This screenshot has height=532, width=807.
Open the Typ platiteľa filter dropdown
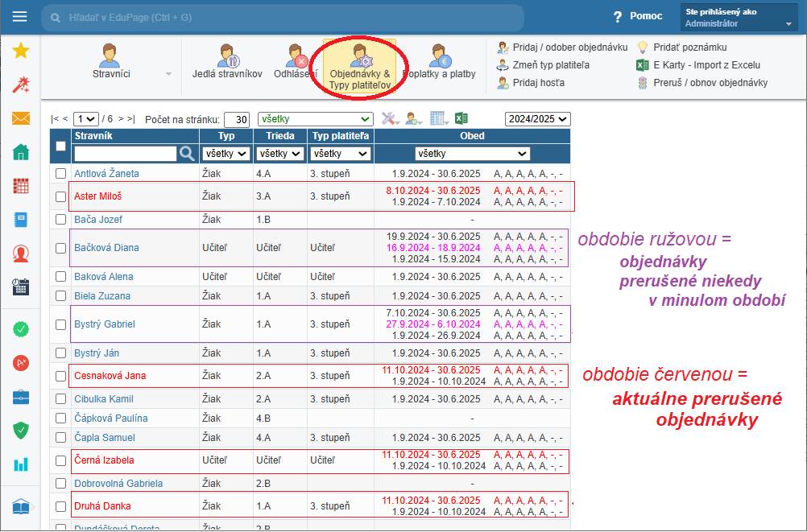pyautogui.click(x=340, y=153)
